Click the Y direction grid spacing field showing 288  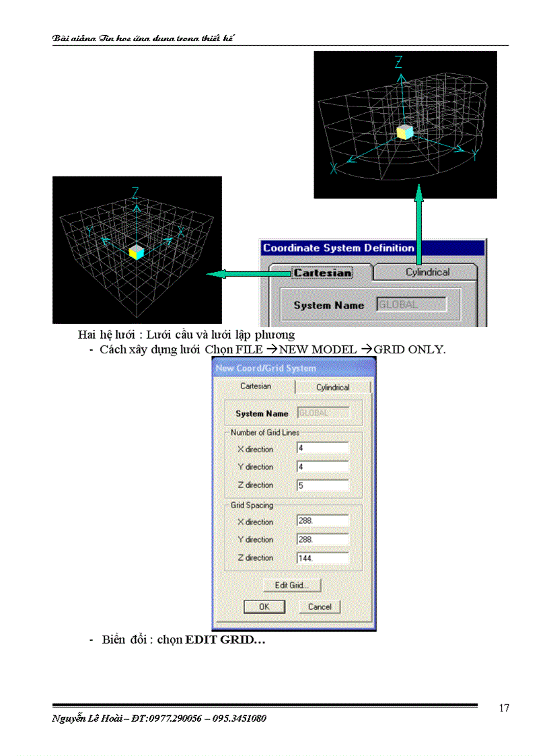tap(323, 539)
